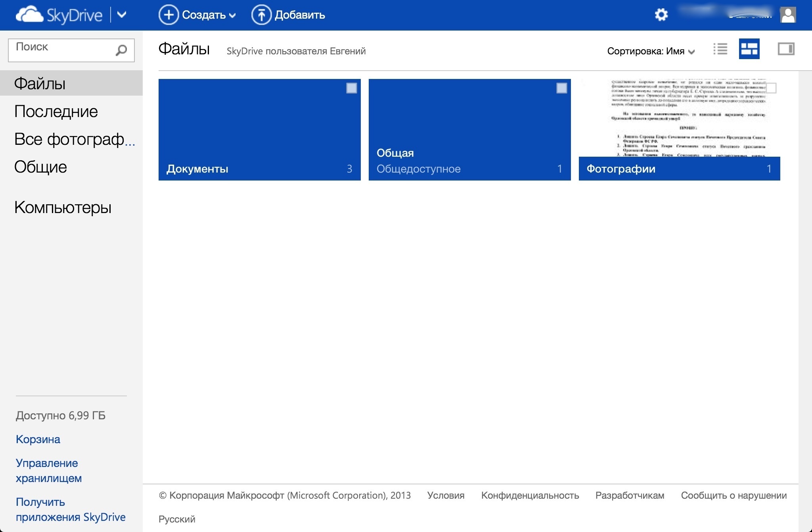The width and height of the screenshot is (812, 532).
Task: Open the Сортировка: Имя sort dropdown
Action: tap(651, 51)
